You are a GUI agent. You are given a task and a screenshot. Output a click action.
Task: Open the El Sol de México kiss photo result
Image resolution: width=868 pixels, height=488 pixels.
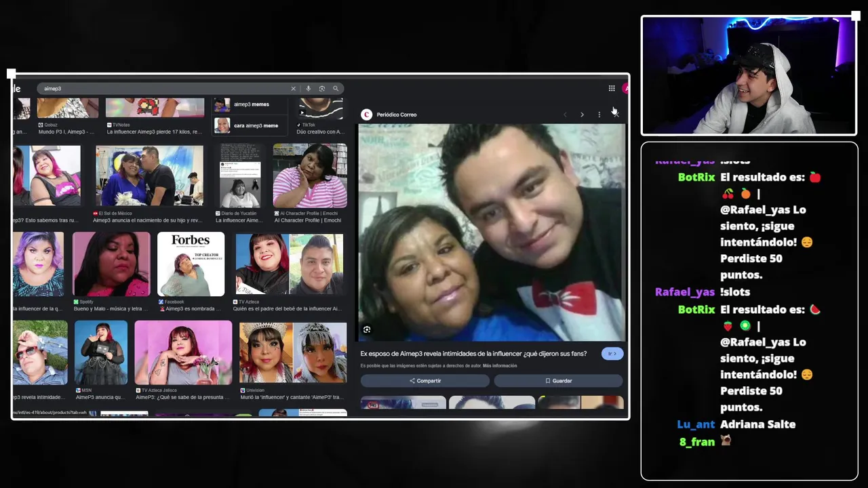[x=150, y=176]
